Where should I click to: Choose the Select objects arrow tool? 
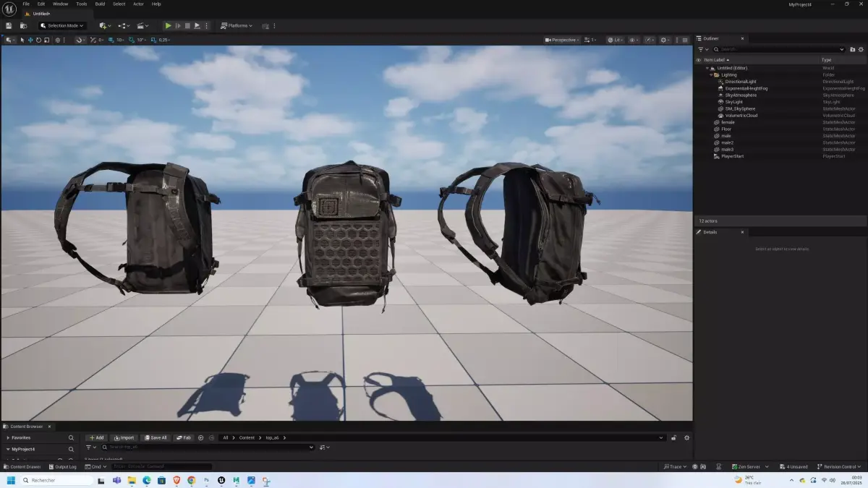(22, 40)
